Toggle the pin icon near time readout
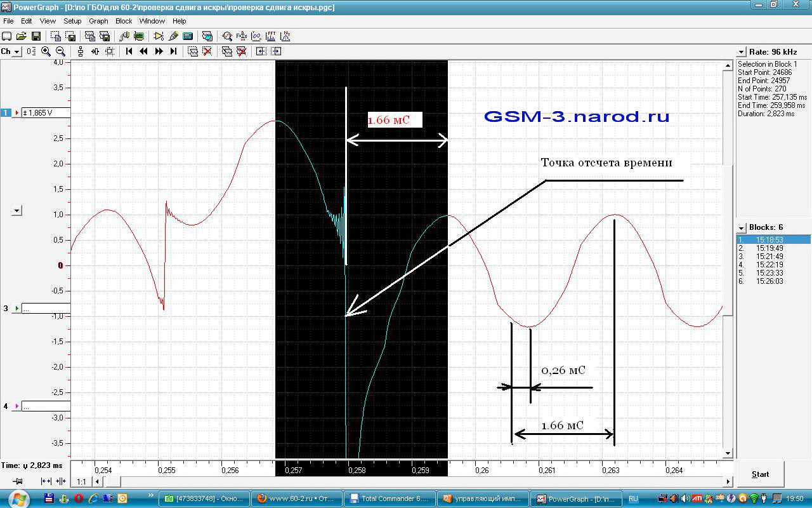812x508 pixels. click(x=18, y=481)
